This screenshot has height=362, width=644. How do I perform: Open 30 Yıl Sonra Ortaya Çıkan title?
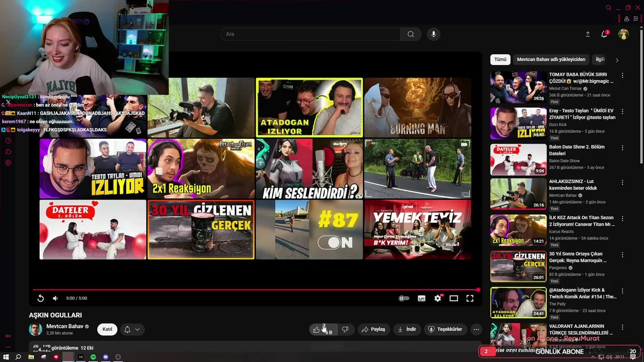pos(578,257)
